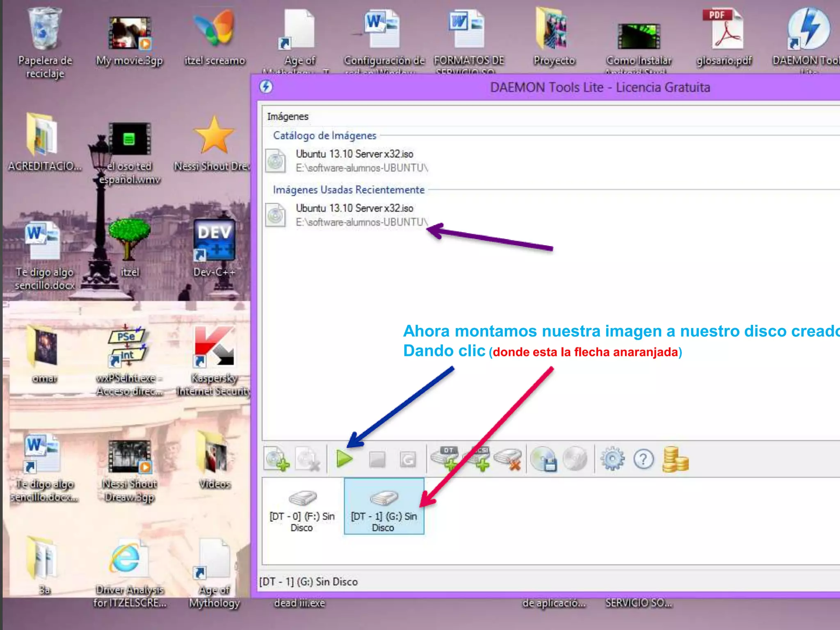Viewport: 840px width, 630px height.
Task: Select Ubuntu 13.10 ISO in Catálogo de Imágenes
Action: (x=354, y=160)
